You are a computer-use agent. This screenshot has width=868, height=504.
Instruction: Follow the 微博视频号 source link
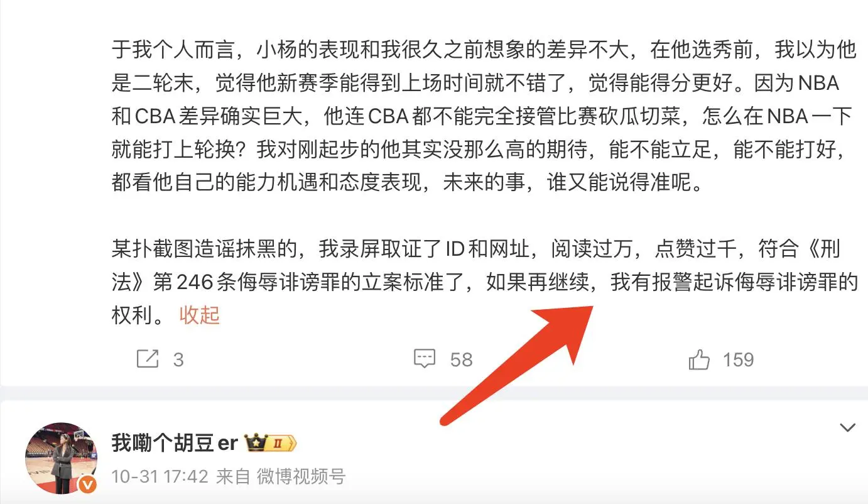301,476
